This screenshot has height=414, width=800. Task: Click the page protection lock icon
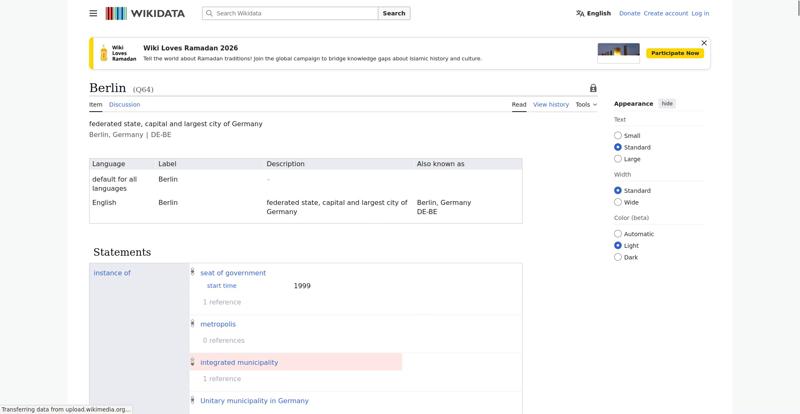click(x=593, y=89)
